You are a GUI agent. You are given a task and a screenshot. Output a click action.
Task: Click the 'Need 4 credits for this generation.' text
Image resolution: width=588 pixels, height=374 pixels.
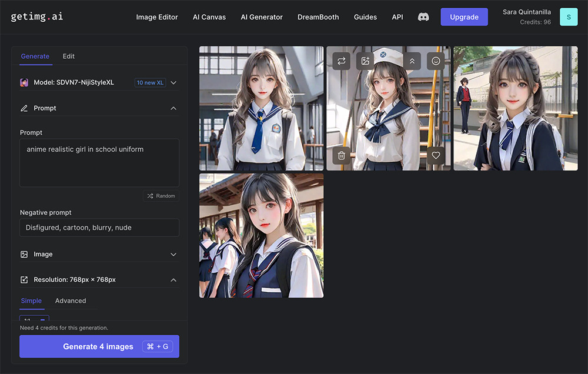tap(64, 328)
